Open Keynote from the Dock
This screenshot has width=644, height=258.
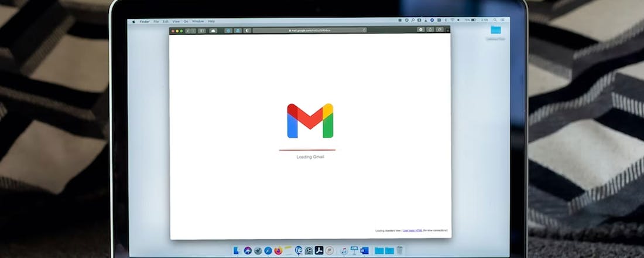point(354,250)
